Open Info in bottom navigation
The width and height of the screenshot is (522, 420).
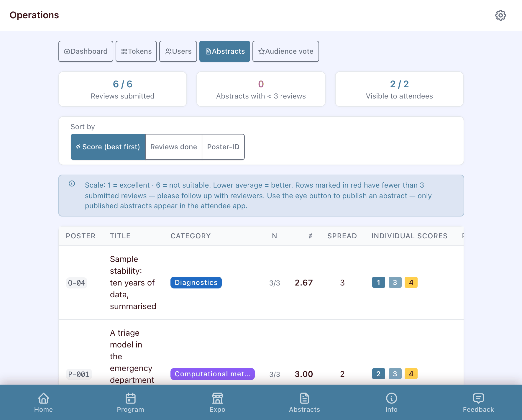pos(391,402)
